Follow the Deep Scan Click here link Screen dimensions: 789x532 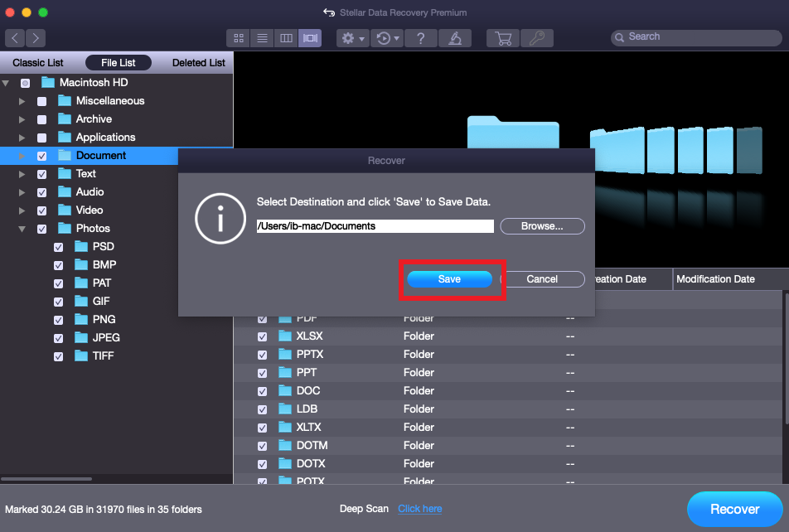[419, 509]
